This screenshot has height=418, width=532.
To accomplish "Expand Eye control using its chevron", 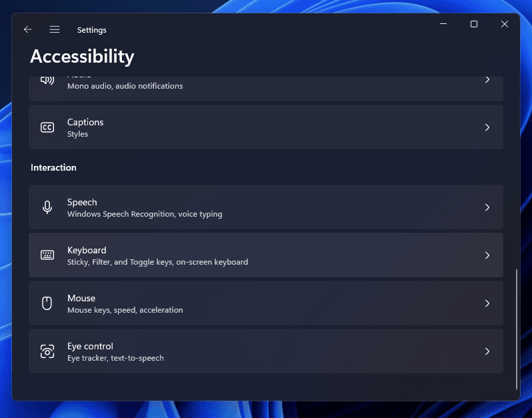I will tap(487, 351).
